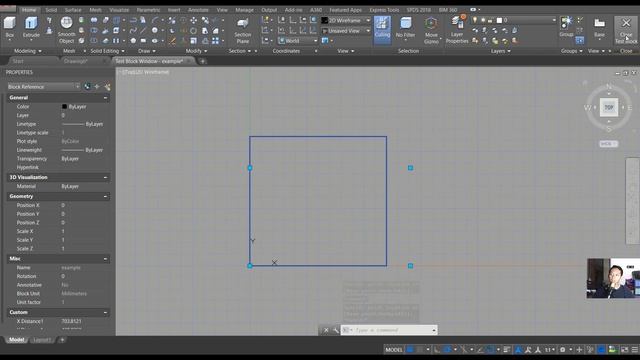Open the Express Tools ribbon tab
640x360 pixels.
[384, 10]
